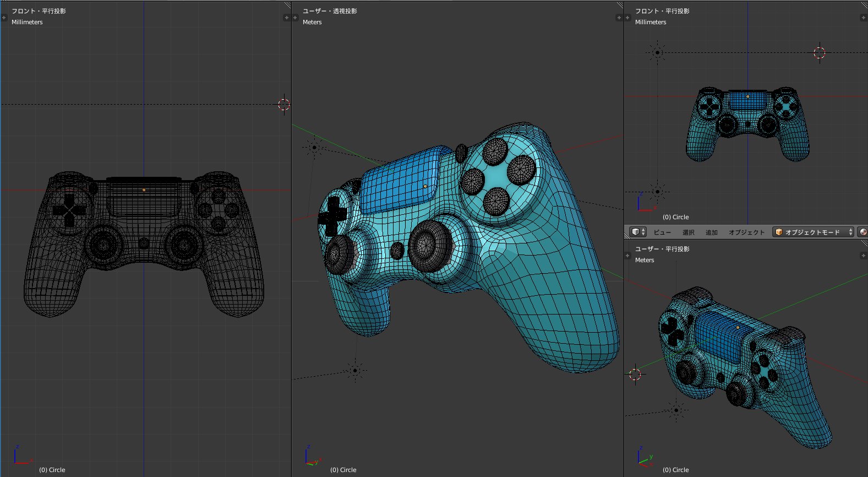Click the フロント・平行投影 label in the left viewport
The image size is (868, 477).
coord(39,11)
